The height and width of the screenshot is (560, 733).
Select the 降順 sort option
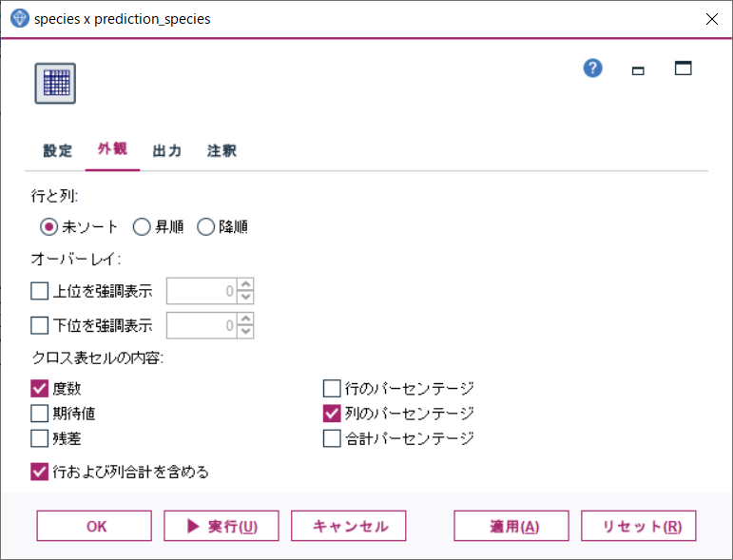205,227
